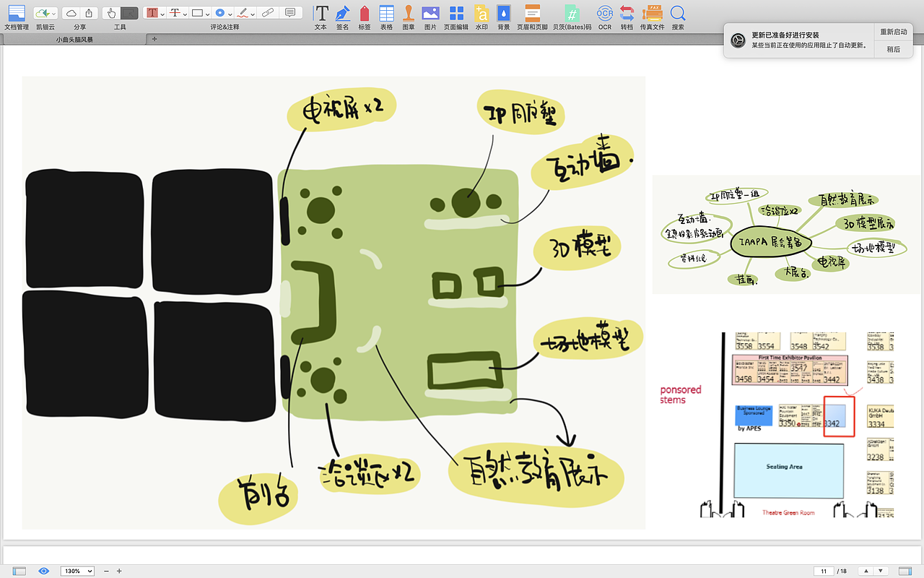Click the link annotation tool
This screenshot has width=924, height=578.
point(267,13)
